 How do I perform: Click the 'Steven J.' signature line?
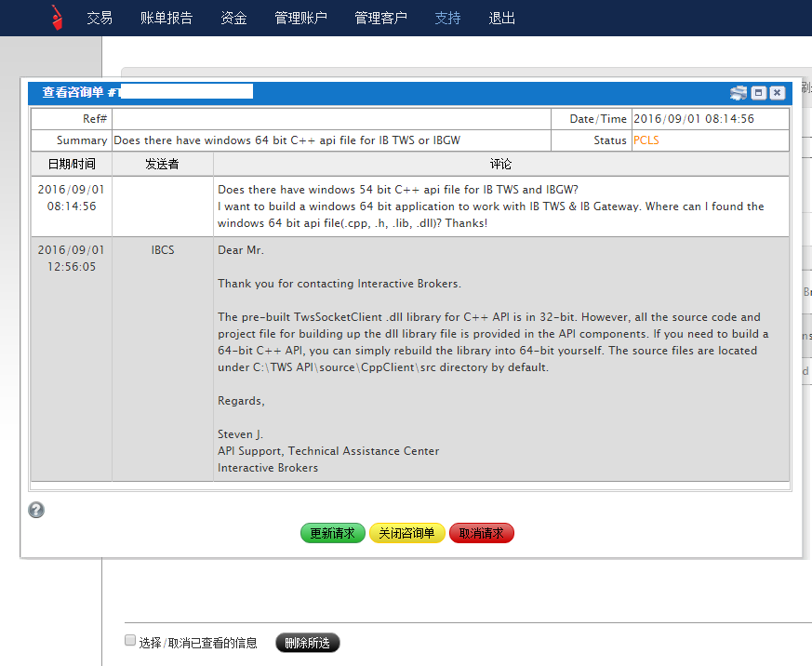tap(240, 434)
